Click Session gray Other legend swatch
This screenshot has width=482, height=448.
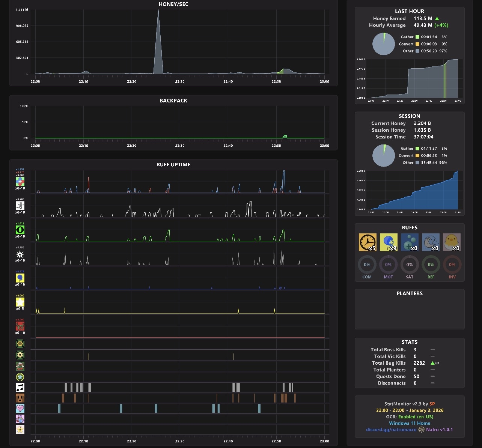click(x=417, y=163)
